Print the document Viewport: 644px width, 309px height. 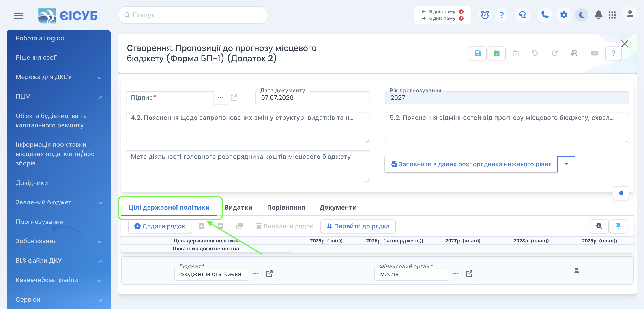click(x=574, y=53)
